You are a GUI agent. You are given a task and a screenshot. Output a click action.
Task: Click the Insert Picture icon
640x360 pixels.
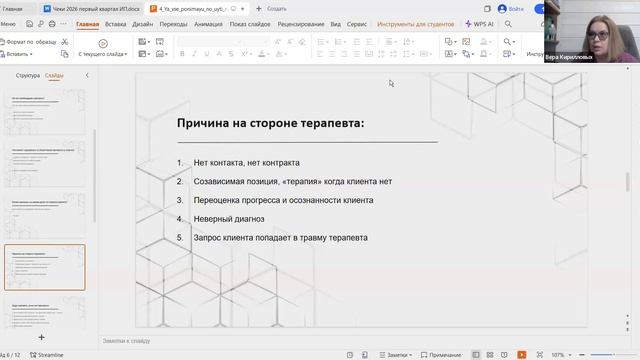(x=466, y=42)
